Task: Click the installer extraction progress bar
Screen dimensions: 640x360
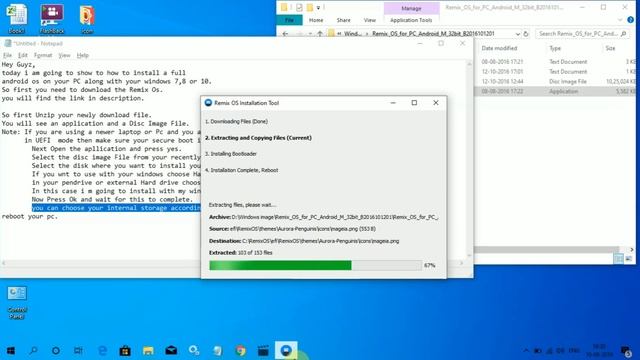Action: tap(315, 265)
